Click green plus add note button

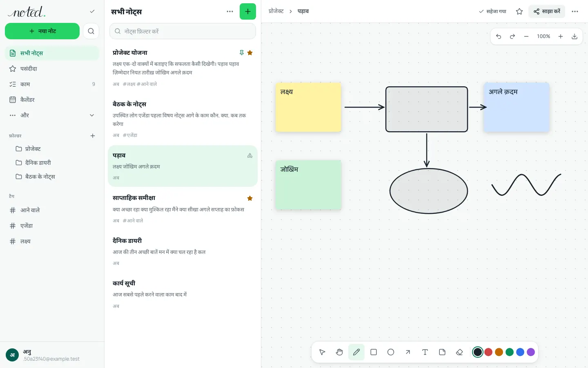point(248,11)
